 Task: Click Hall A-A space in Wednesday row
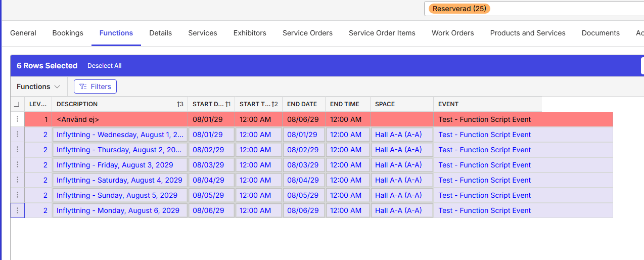(x=402, y=135)
